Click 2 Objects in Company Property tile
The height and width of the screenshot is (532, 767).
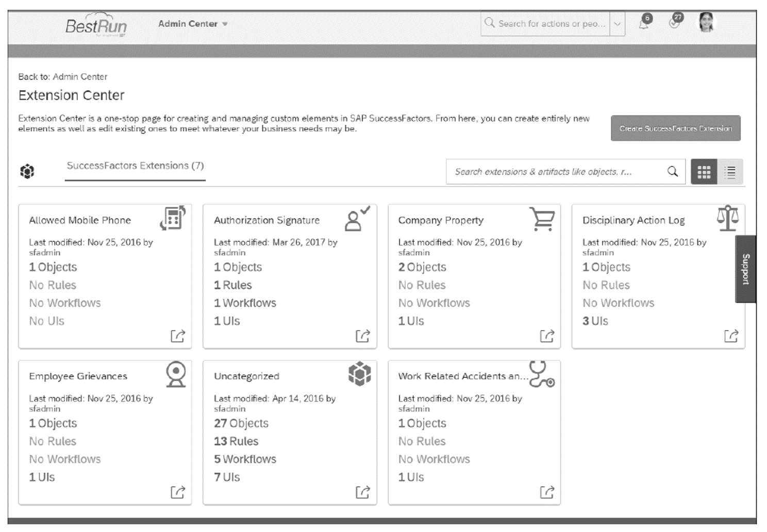(422, 267)
